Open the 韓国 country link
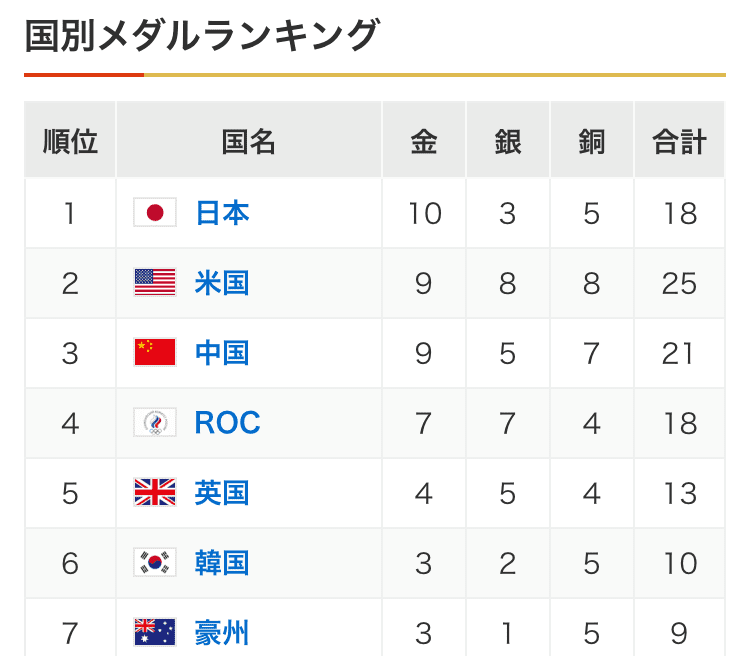This screenshot has height=656, width=745. click(222, 563)
